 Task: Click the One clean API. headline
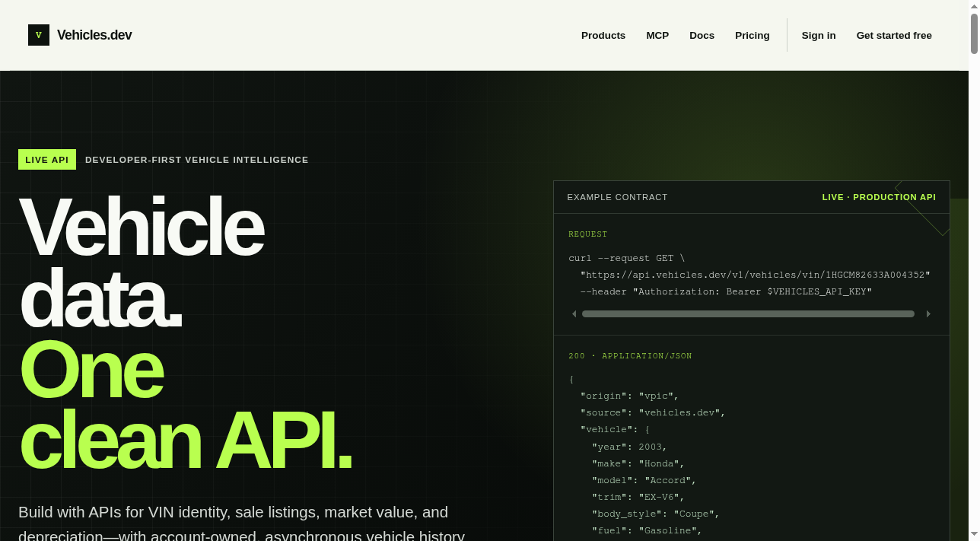pos(185,405)
